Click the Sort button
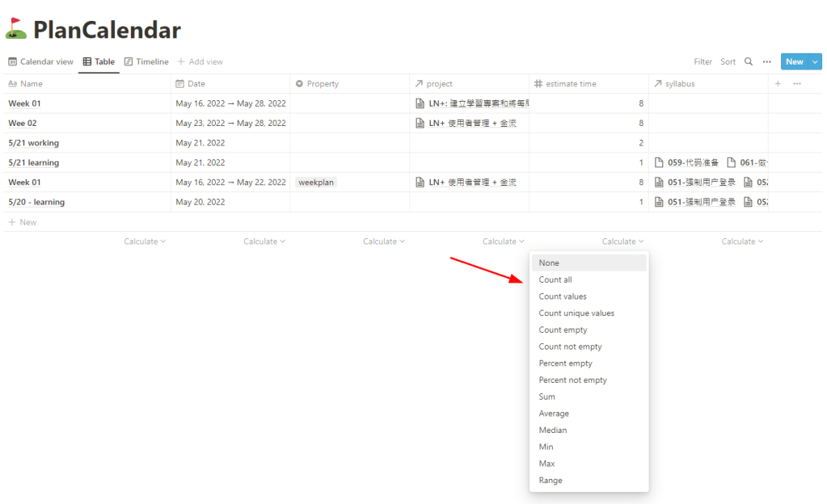827x504 pixels. coord(728,61)
